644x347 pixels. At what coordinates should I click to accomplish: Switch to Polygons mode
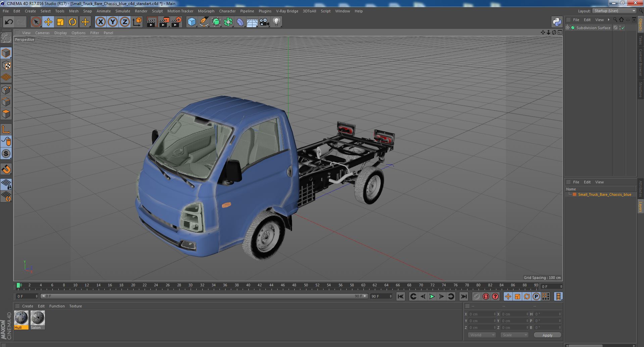(6, 114)
